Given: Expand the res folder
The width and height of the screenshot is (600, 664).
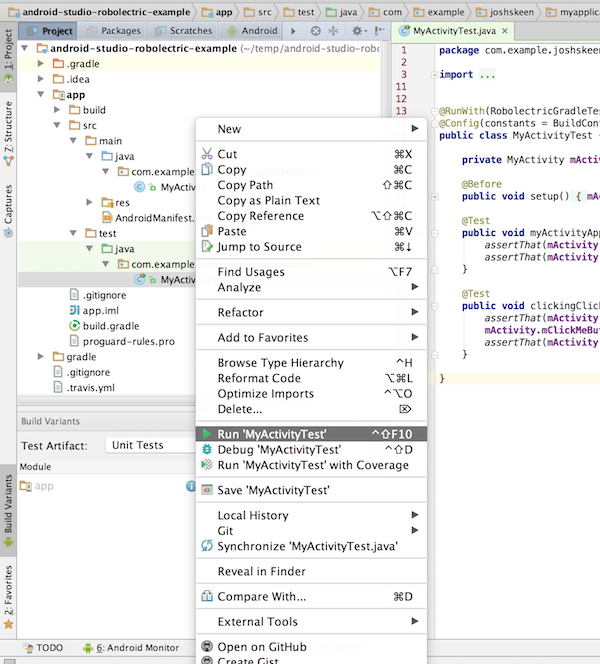Looking at the screenshot, I should point(89,202).
